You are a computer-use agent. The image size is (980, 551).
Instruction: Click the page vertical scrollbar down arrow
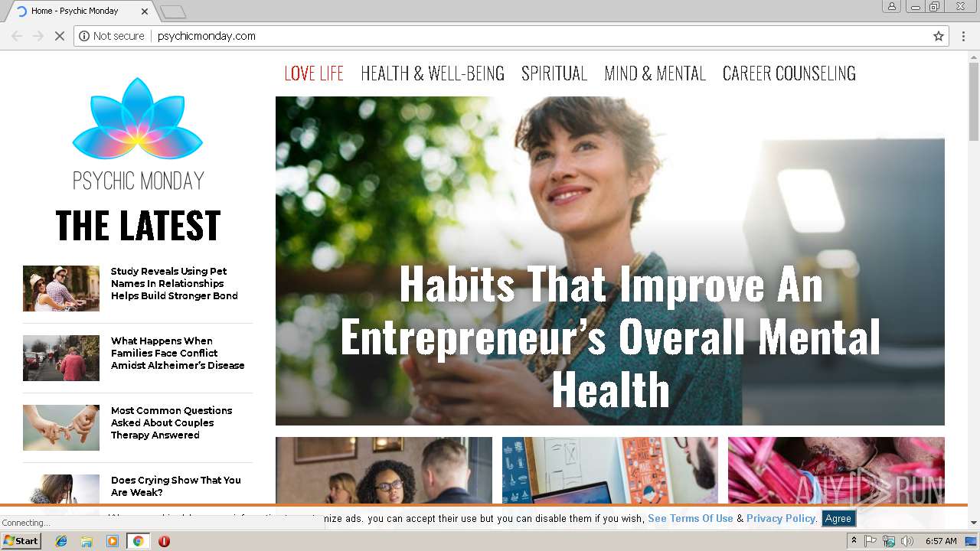coord(974,523)
